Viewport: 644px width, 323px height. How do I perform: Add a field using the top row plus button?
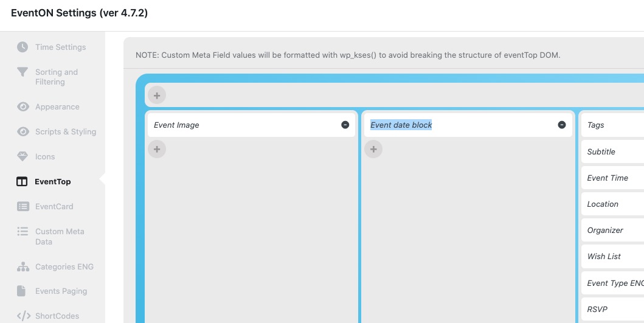157,96
